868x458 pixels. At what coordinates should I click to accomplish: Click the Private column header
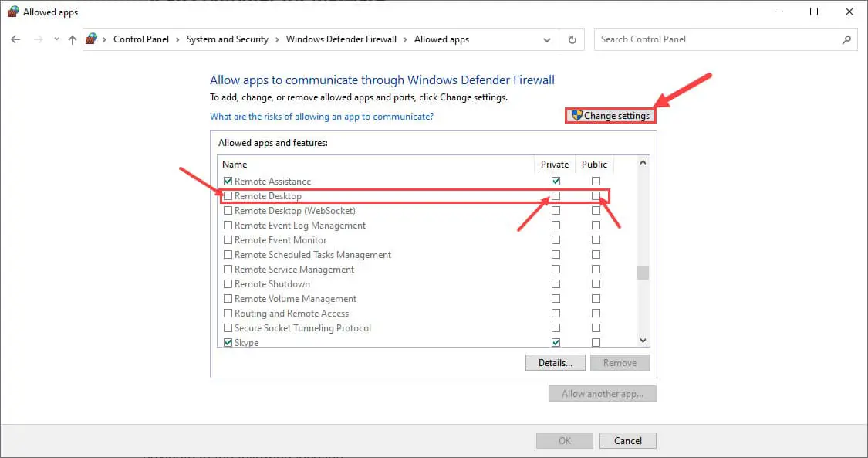(x=555, y=165)
